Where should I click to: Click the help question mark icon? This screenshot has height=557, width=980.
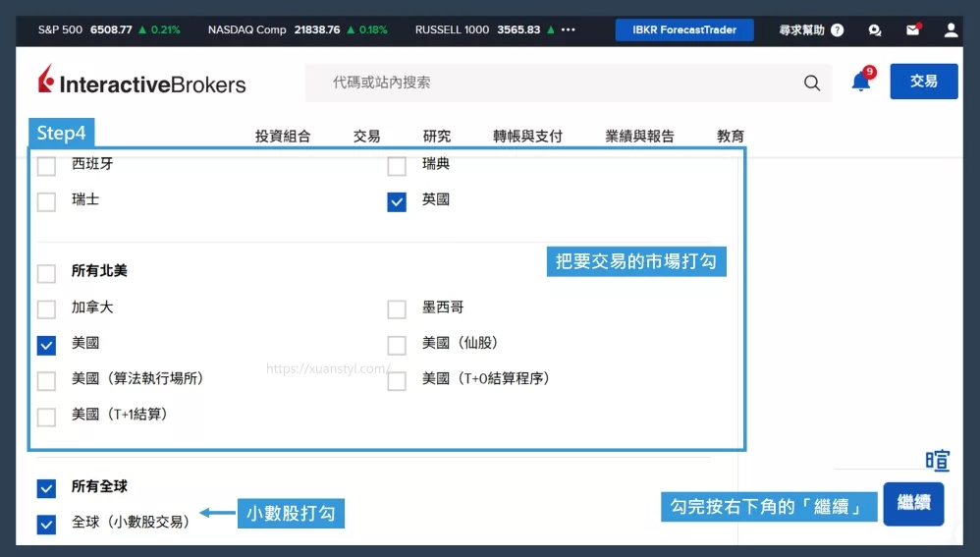pos(838,30)
